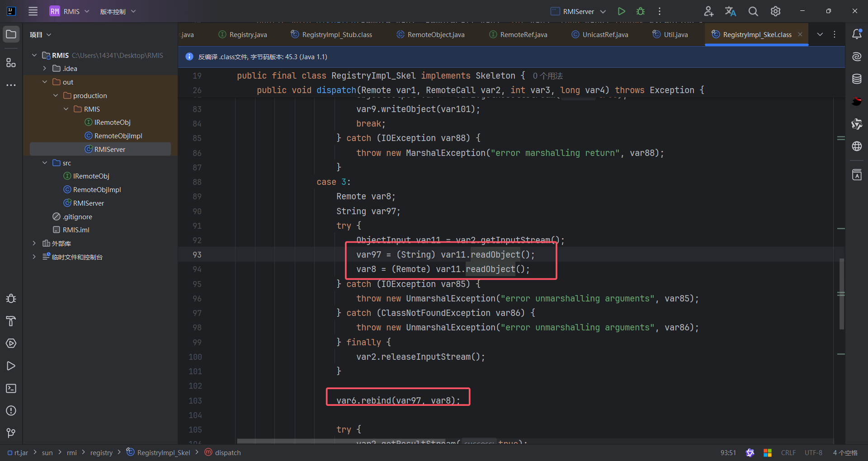The width and height of the screenshot is (868, 461).
Task: Open the Run tool window
Action: point(11,366)
